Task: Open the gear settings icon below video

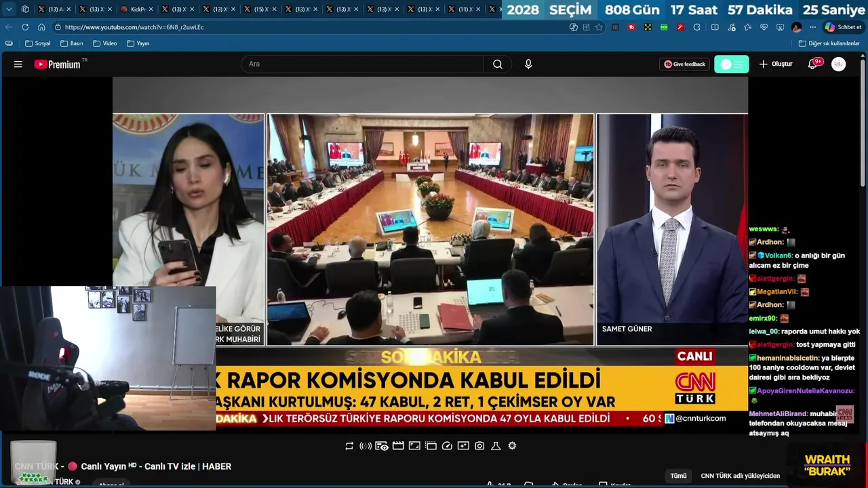Action: pyautogui.click(x=512, y=446)
